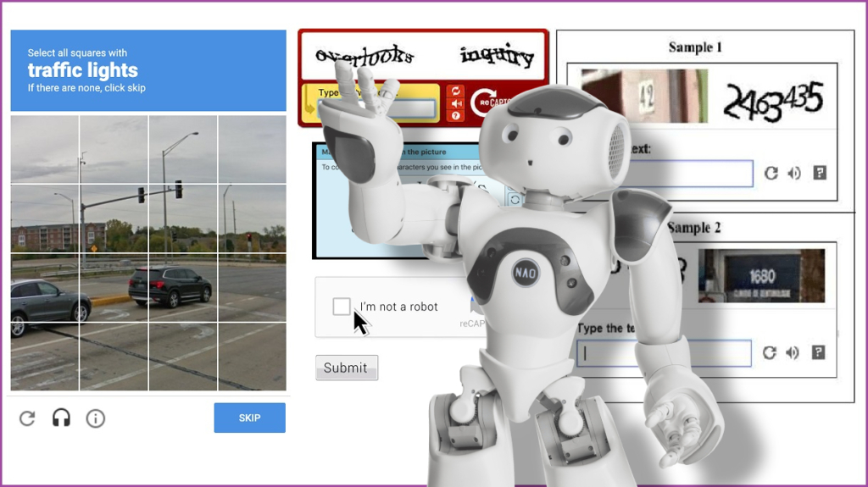This screenshot has height=487, width=868.
Task: Click the Sample 1 text input field
Action: point(687,174)
